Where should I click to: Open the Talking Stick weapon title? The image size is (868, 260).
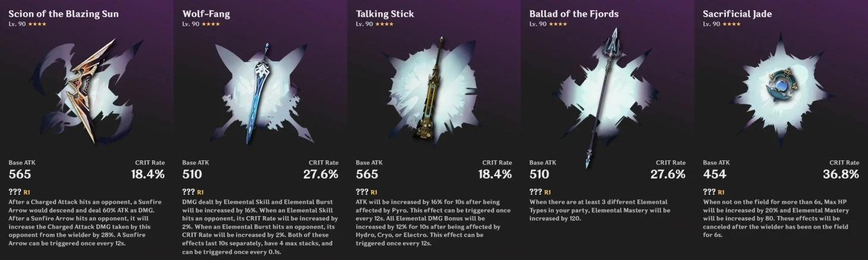click(385, 14)
